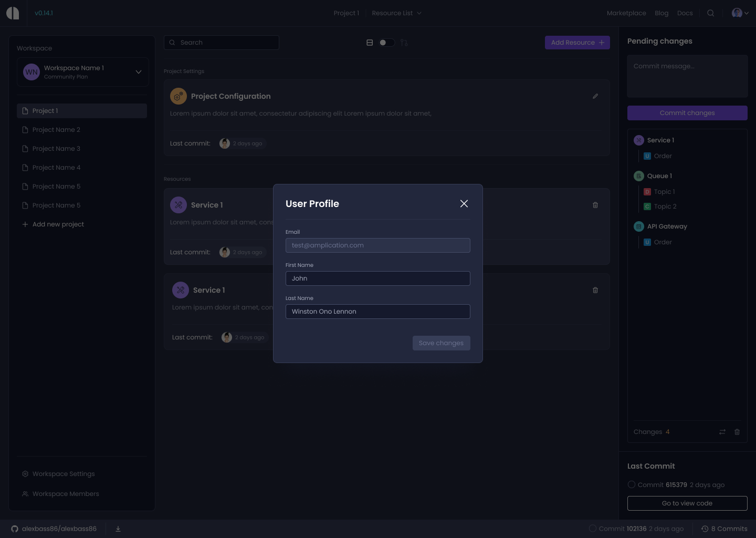Switch to list view icon

(x=370, y=43)
